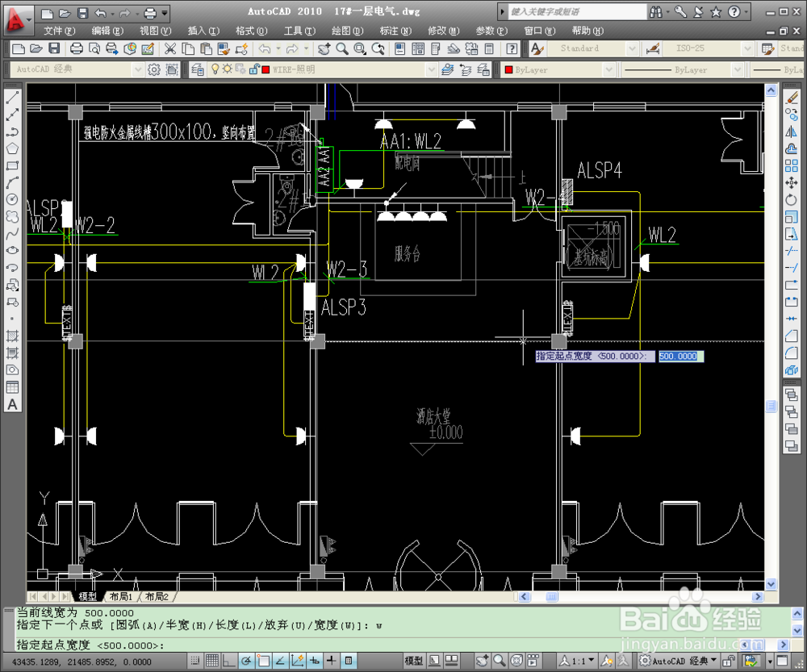807x672 pixels.
Task: Select the Line tool in draw toolbar
Action: 12,98
